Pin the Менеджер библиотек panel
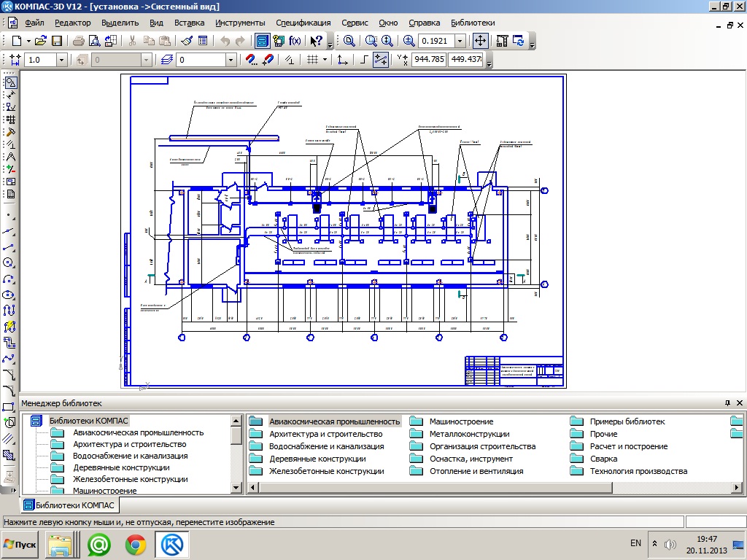Image resolution: width=747 pixels, height=560 pixels. coord(727,402)
